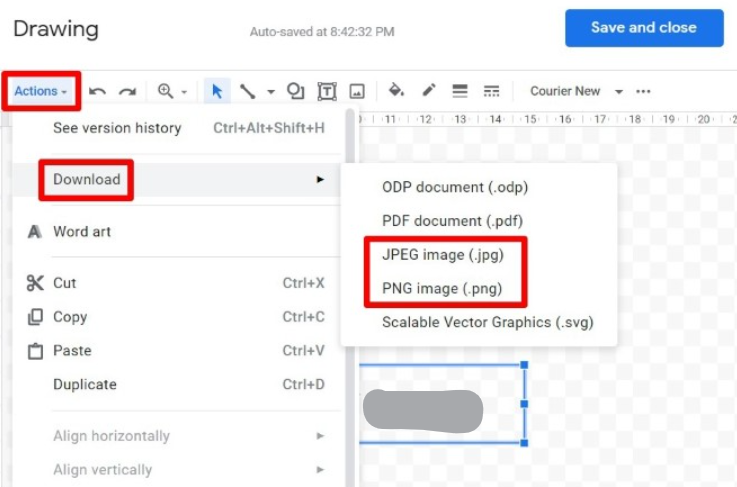737x487 pixels.
Task: Open the Border weight options
Action: coord(460,91)
